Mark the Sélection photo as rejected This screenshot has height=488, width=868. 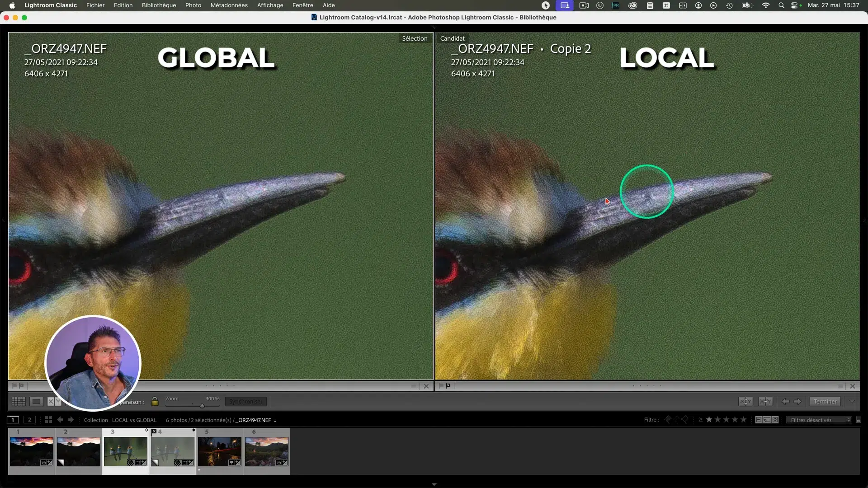[21, 386]
